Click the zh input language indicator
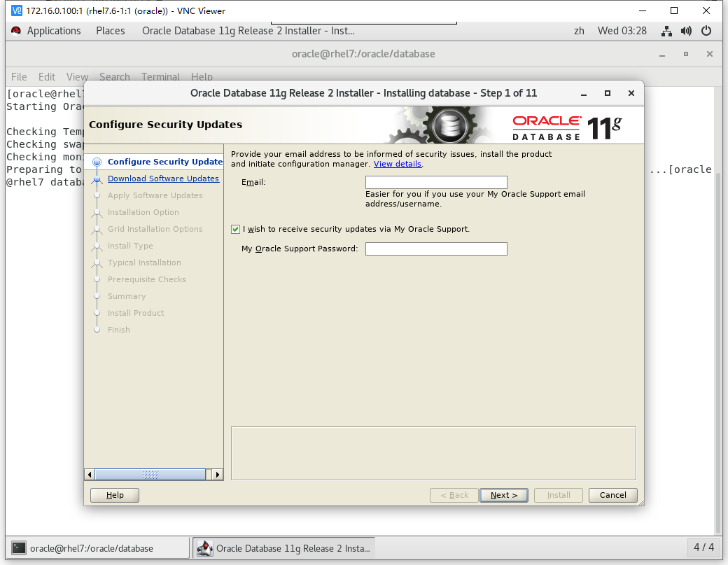Screen dimensions: 728x565 pos(579,31)
